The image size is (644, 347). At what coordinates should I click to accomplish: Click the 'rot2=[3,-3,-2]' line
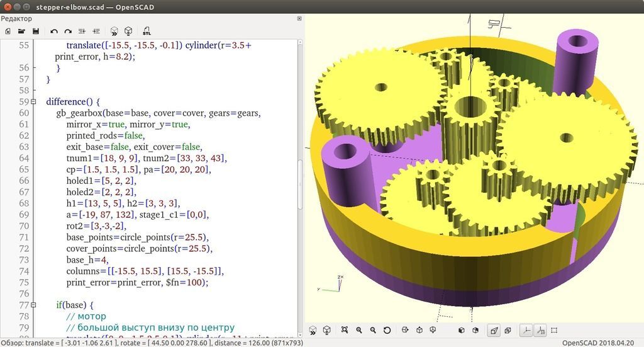96,226
